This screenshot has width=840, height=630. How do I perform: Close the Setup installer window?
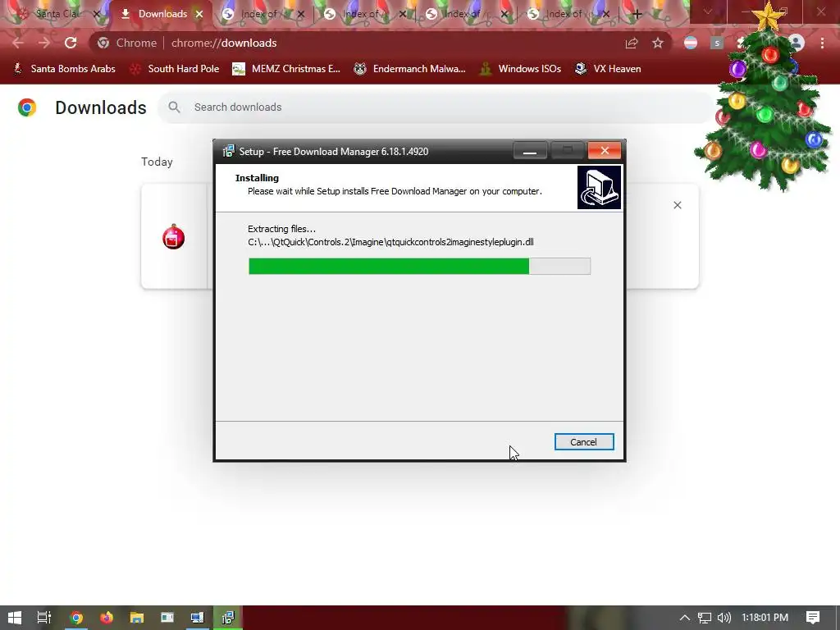click(605, 151)
